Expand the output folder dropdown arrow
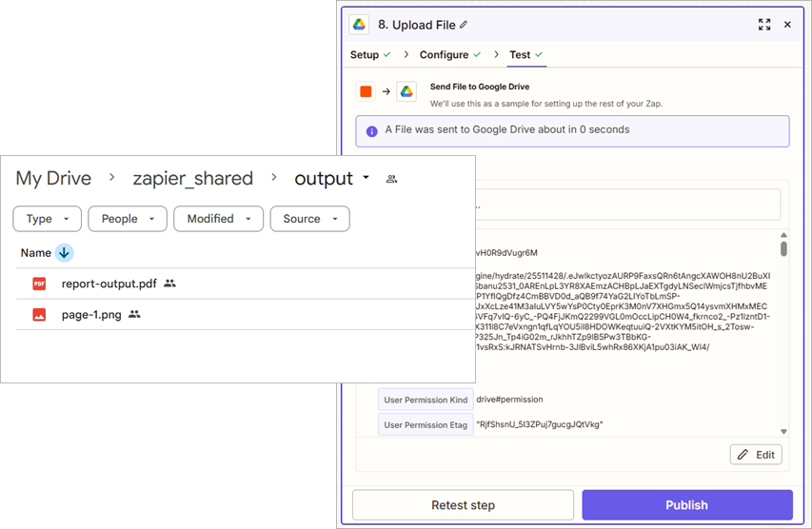Viewport: 812px width, 529px height. pyautogui.click(x=366, y=179)
